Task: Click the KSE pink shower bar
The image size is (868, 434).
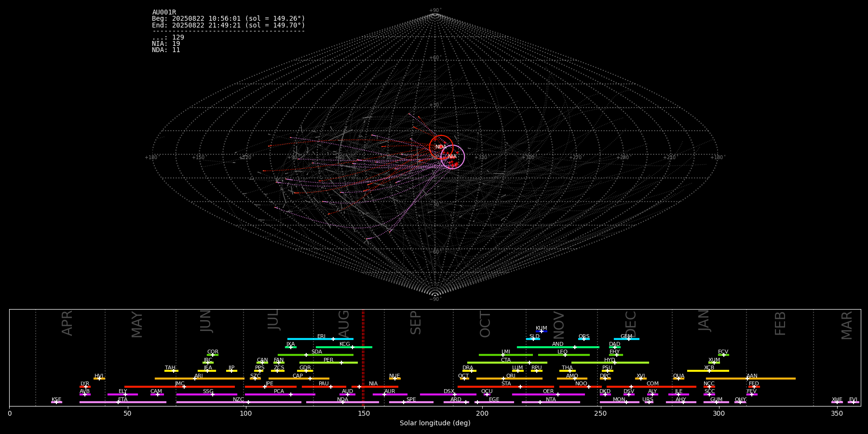Action: (56, 402)
